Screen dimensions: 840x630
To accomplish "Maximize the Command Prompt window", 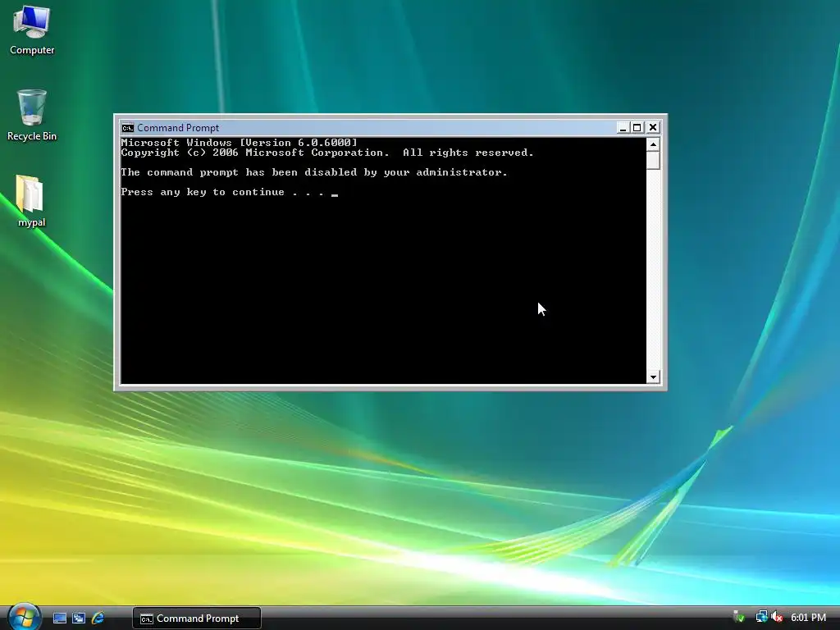I will coord(637,127).
